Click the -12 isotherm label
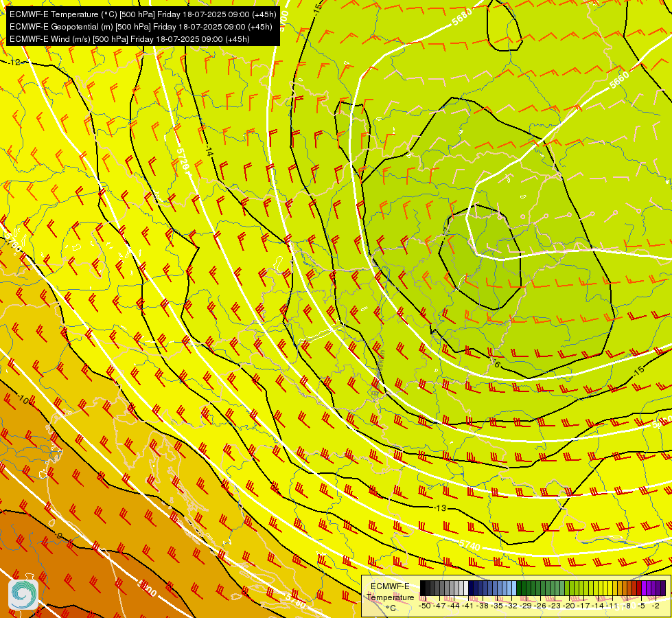Screen dimensions: 672x618 (x=14, y=62)
